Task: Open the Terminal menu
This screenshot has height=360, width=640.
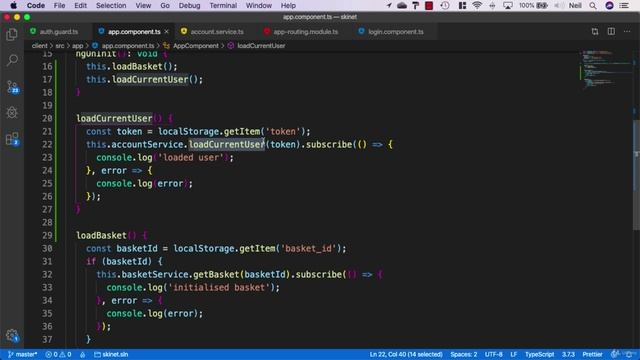Action: [223, 5]
